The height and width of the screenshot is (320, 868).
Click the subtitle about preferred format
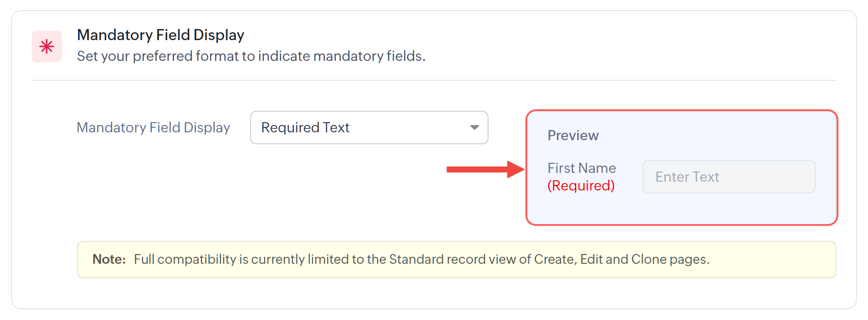click(251, 56)
